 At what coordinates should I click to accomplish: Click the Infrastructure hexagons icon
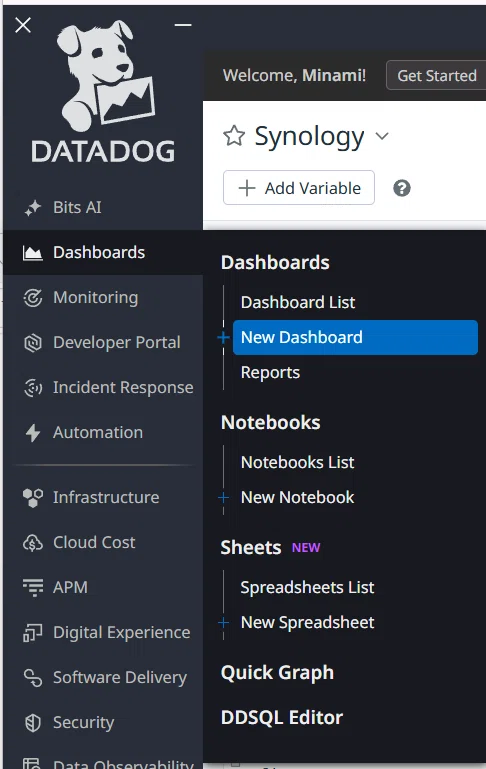click(33, 498)
